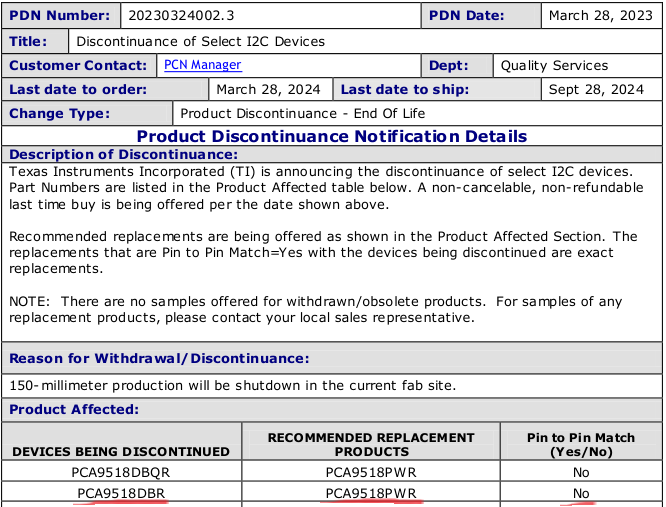Select the title Discontinuance of Select I2C Devices
666x507 pixels.
(200, 41)
